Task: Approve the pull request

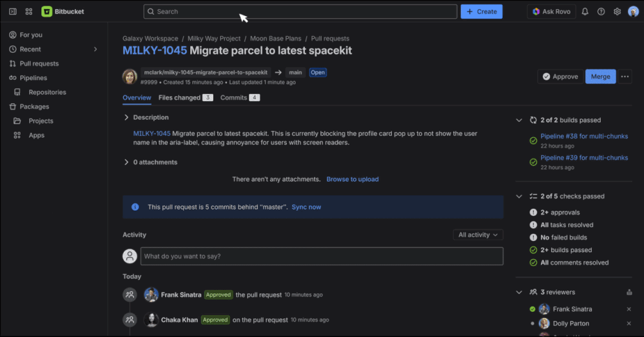Action: click(560, 76)
